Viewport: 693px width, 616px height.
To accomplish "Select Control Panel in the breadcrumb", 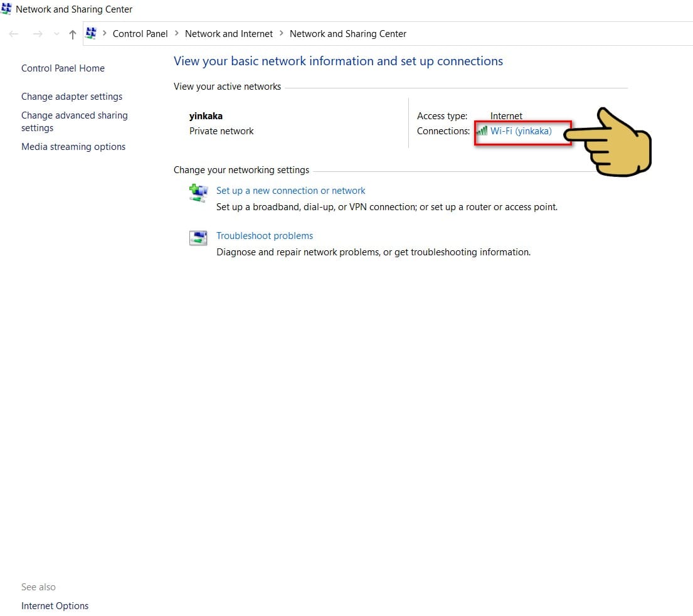I will pos(140,34).
